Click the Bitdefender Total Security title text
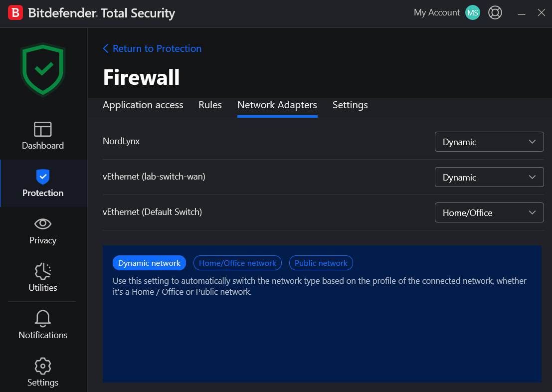This screenshot has width=552, height=392. pos(101,13)
